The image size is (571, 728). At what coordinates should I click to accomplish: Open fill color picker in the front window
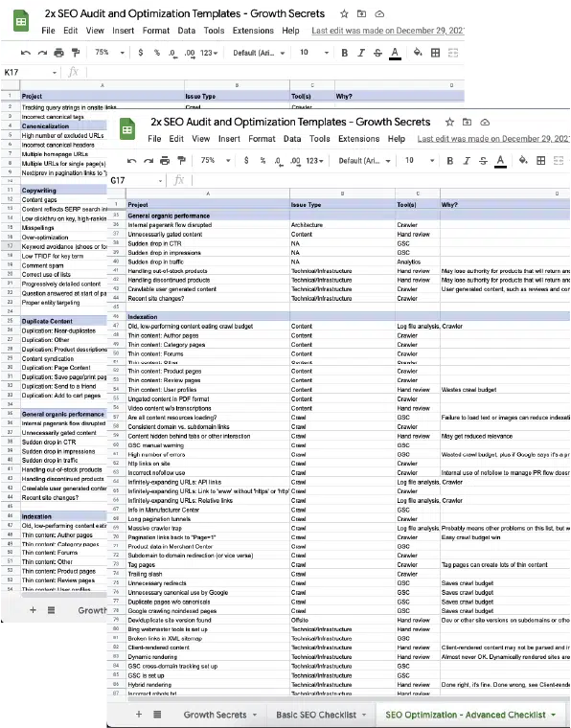point(523,160)
